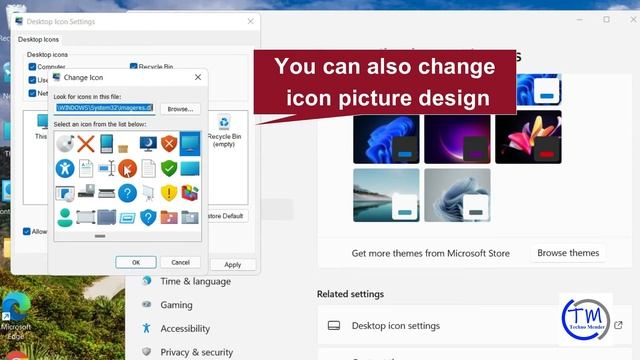Choose the gray pictures folder icon
The height and width of the screenshot is (360, 640).
point(190,217)
